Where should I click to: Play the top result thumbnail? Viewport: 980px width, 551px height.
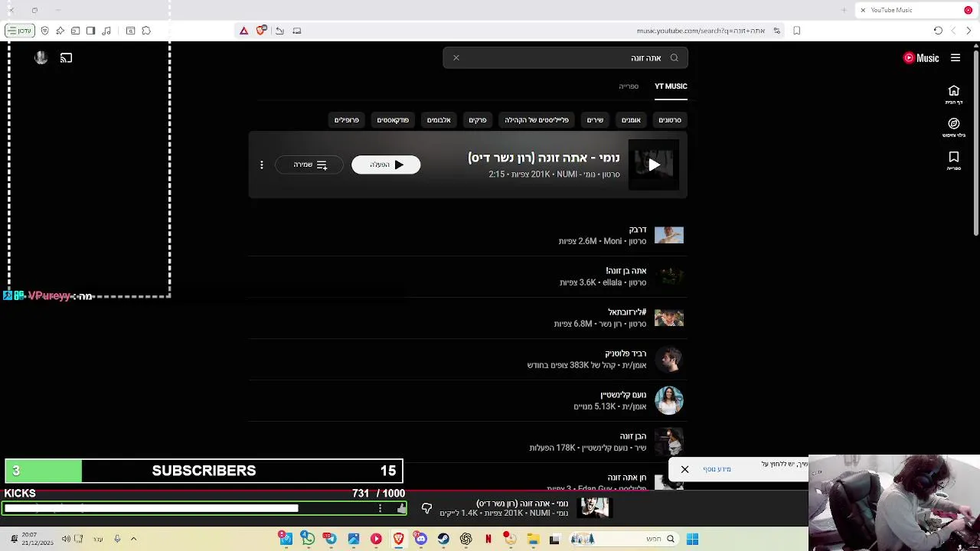[x=654, y=165]
